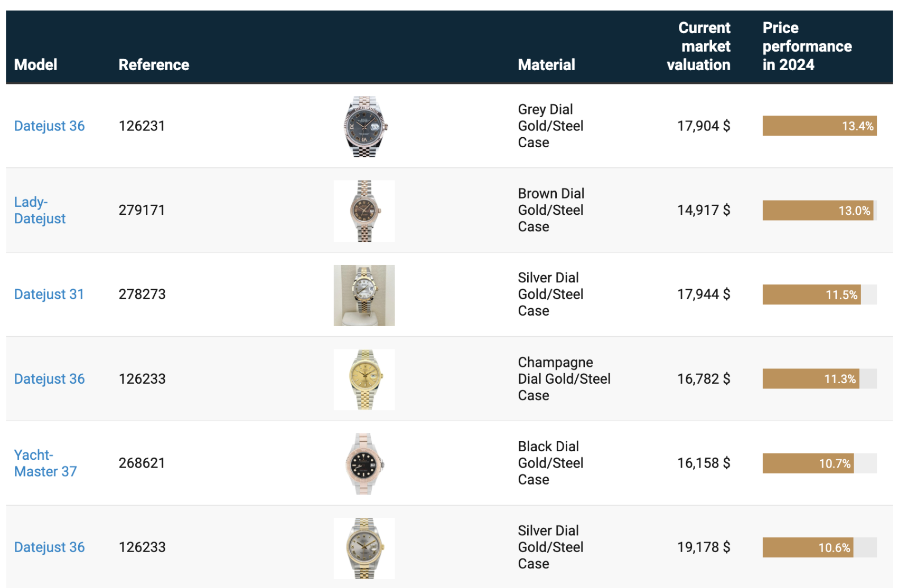Sort by Current market valuation header
898x588 pixels.
coord(698,46)
